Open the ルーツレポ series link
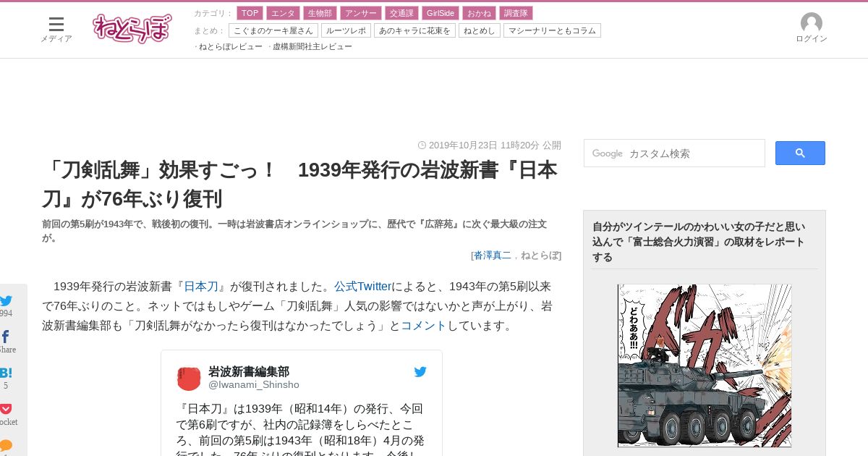The image size is (868, 456). [346, 30]
